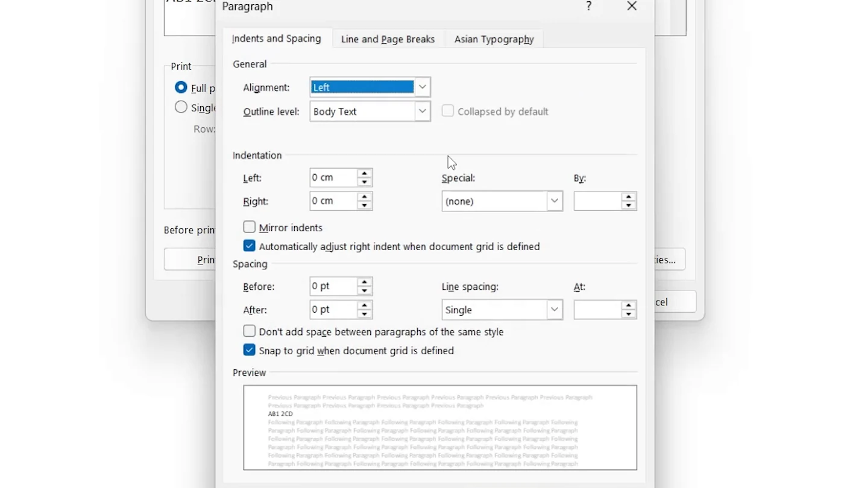
Task: Focus the Left indentation field
Action: [x=333, y=178]
